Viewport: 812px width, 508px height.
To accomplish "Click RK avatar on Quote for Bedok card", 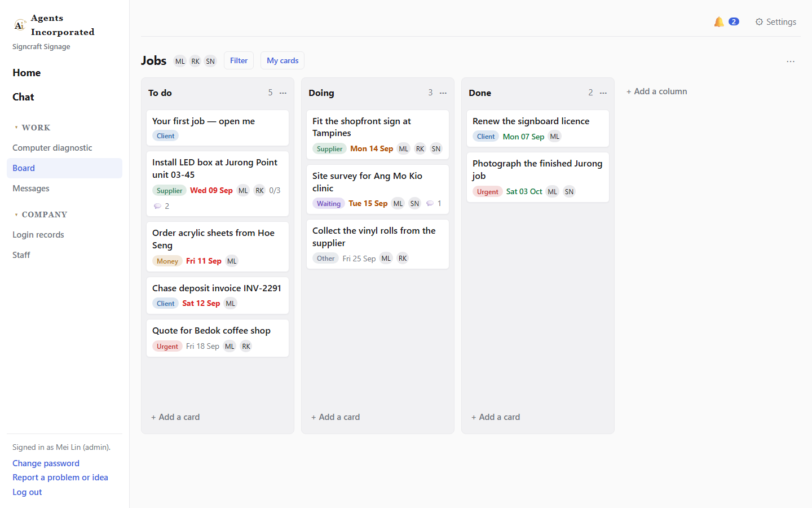I will pos(246,347).
